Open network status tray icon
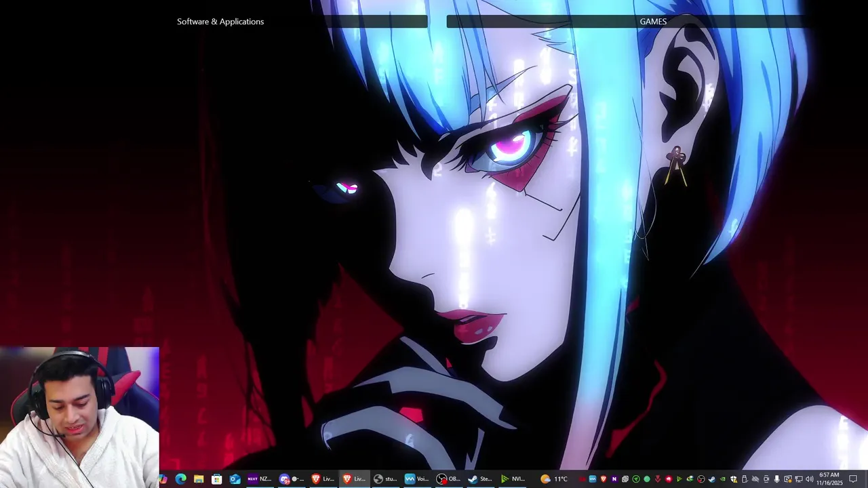 798,479
